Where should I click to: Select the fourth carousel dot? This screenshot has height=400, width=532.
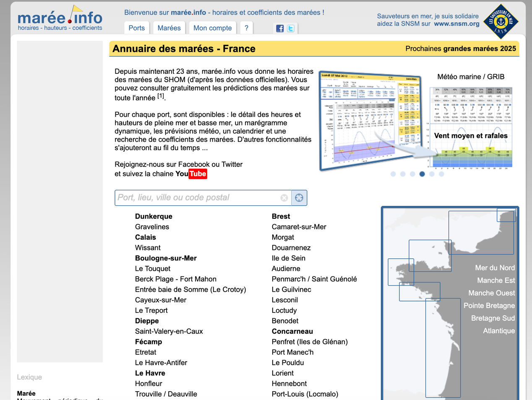[x=422, y=174]
